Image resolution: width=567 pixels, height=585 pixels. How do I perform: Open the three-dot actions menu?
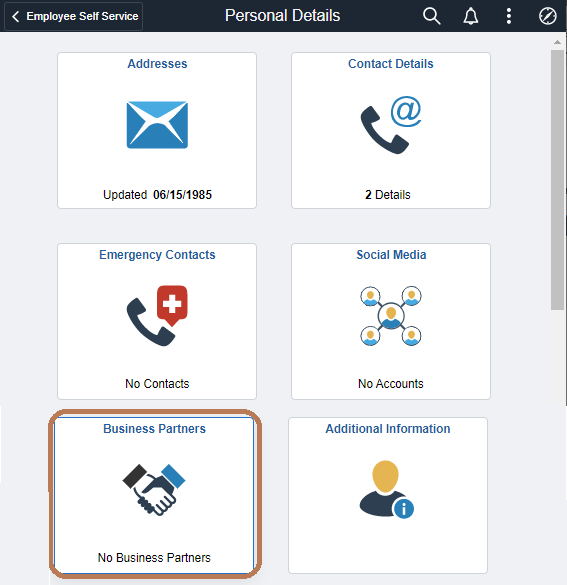point(509,16)
